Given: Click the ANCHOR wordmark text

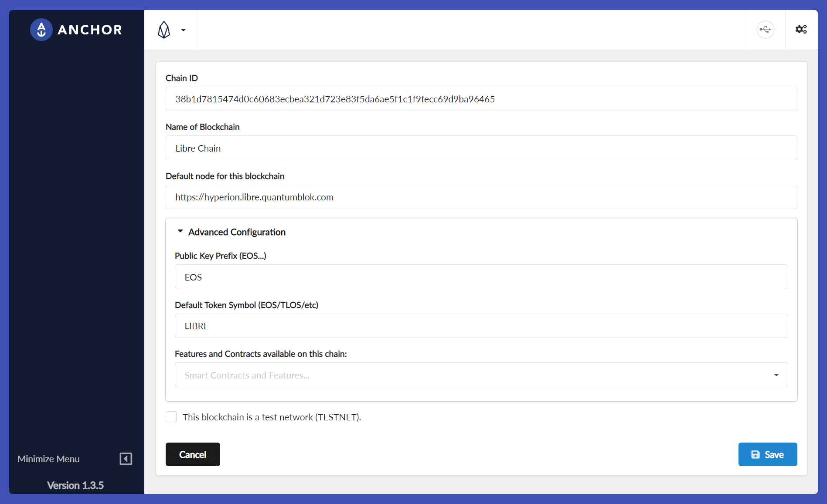Looking at the screenshot, I should 90,30.
